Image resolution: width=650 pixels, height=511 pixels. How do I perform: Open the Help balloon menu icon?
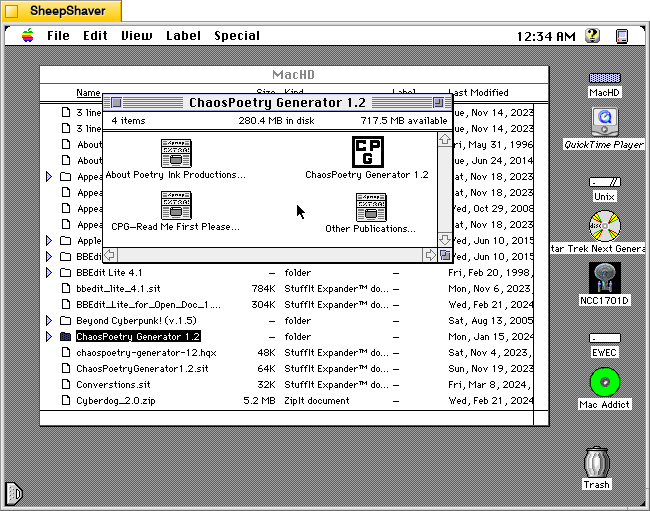593,36
